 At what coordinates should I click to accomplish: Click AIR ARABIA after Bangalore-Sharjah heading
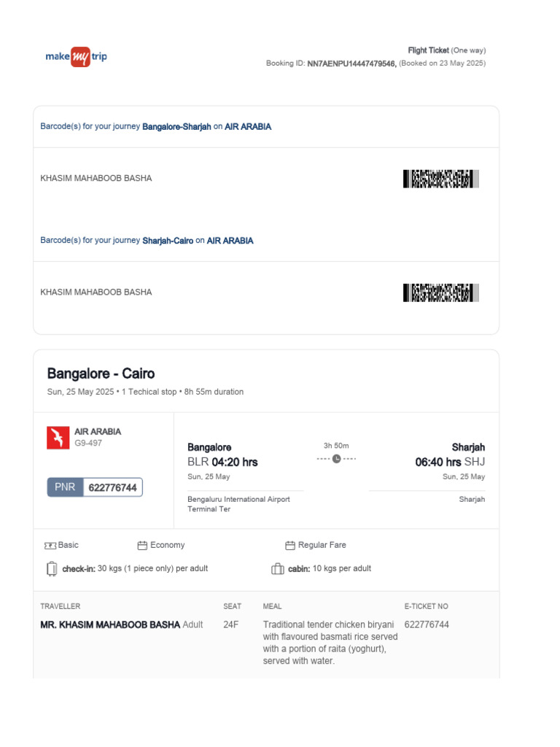[248, 127]
